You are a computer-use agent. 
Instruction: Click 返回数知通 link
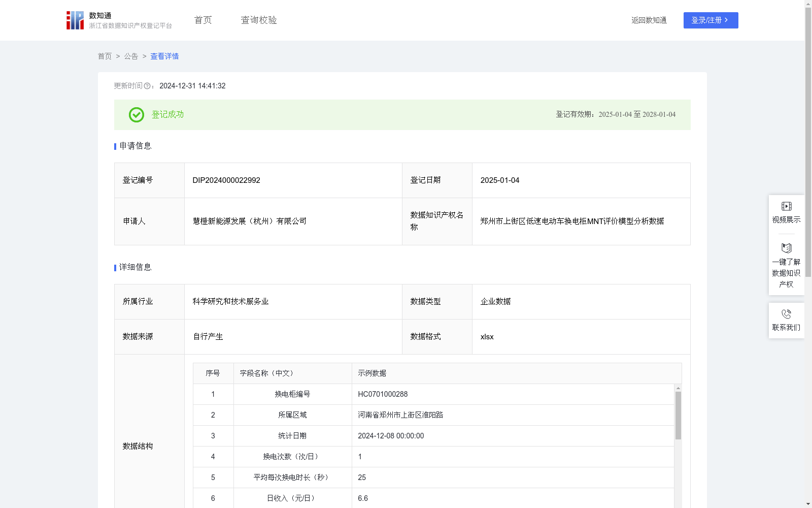(x=649, y=20)
